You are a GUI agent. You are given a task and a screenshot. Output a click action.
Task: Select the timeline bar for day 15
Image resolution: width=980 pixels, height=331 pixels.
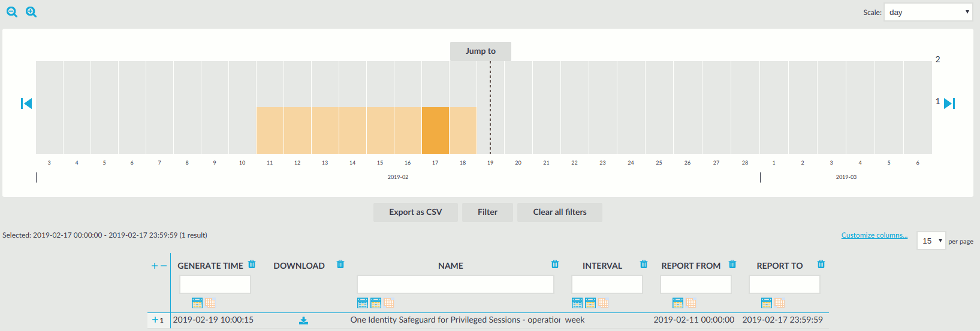pos(380,130)
